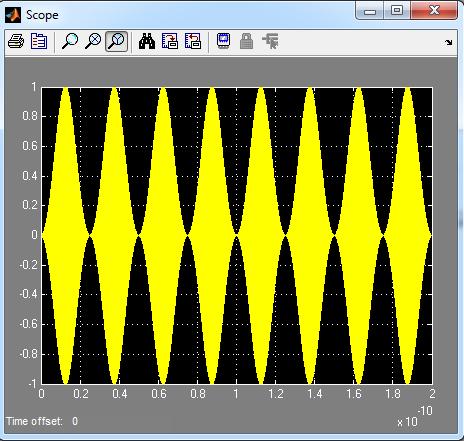
Task: Toggle the padlock axes selection lock
Action: [x=247, y=42]
